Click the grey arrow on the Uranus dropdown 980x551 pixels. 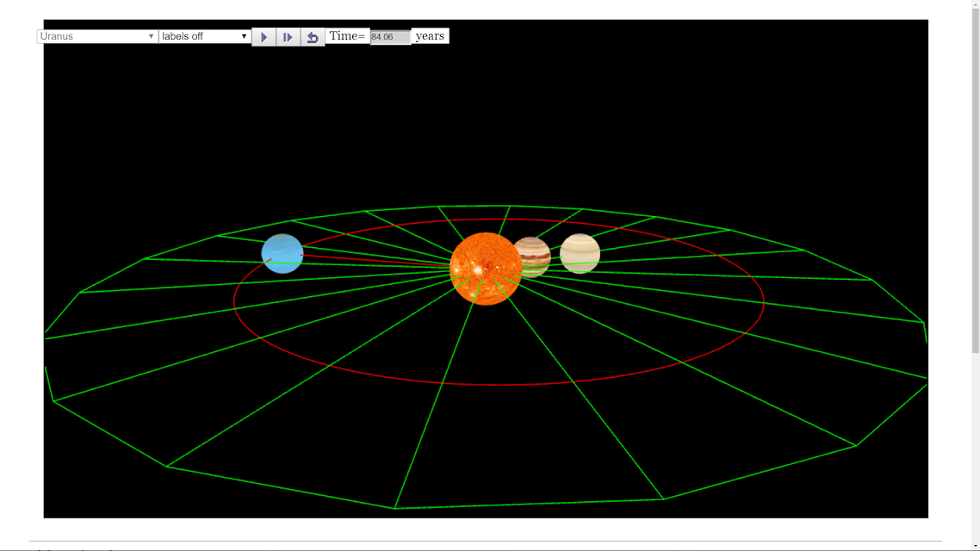pyautogui.click(x=151, y=36)
